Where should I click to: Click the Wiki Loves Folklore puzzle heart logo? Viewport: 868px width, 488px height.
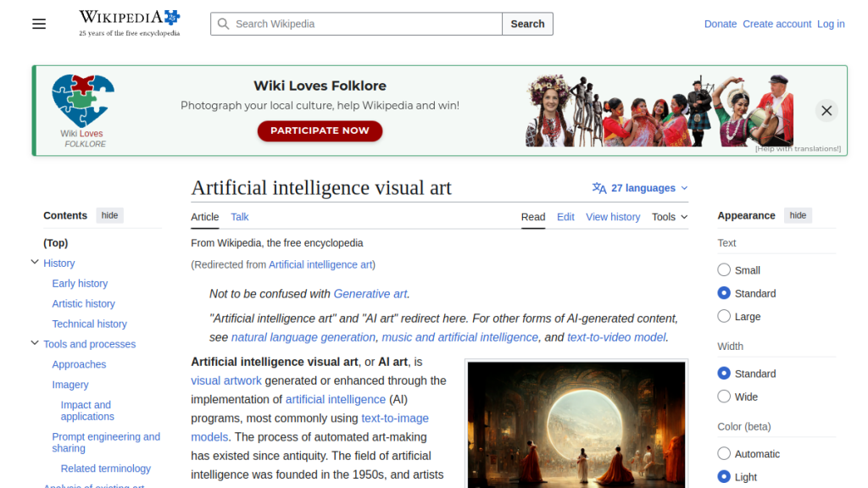[x=82, y=102]
